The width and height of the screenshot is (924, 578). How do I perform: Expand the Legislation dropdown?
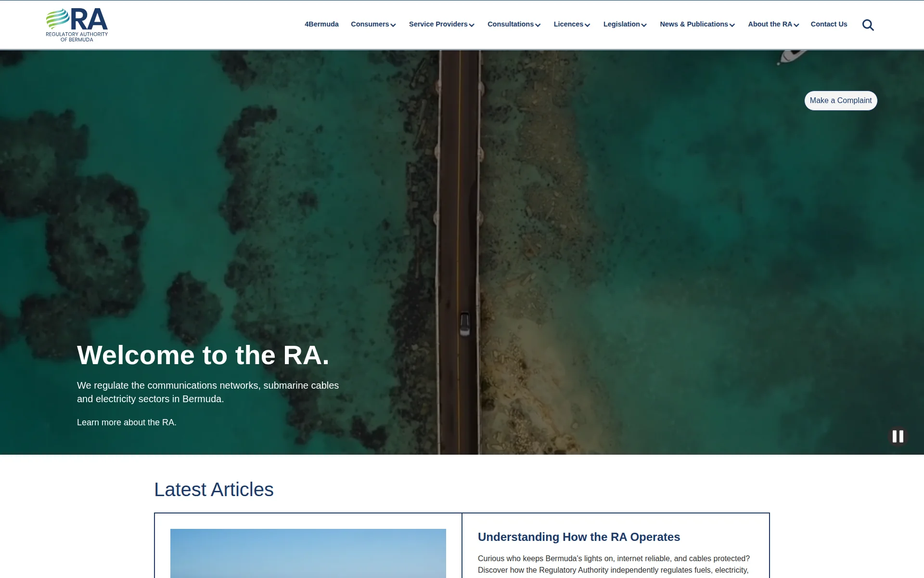[x=625, y=24]
